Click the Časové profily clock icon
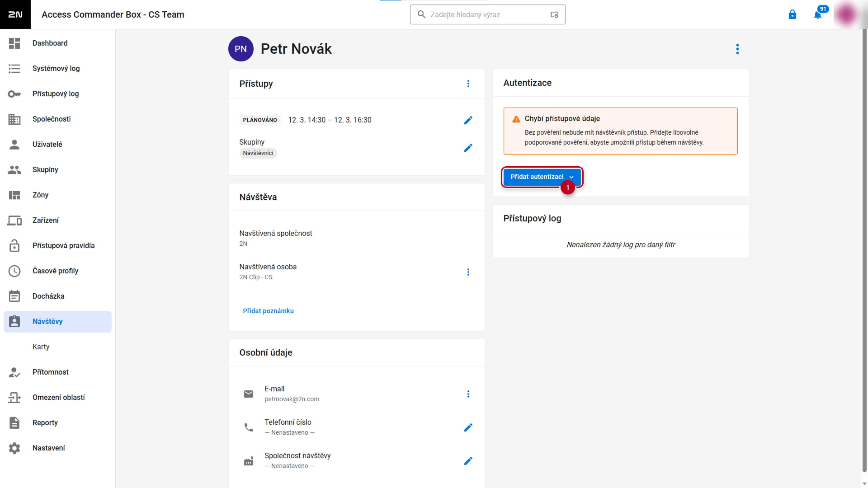Screen dimensions: 868x488 [14, 271]
